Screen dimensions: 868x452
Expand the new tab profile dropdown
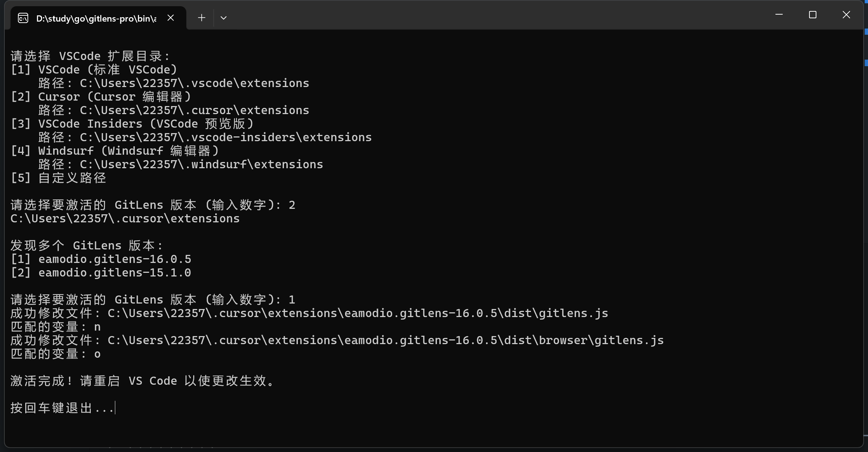pos(224,18)
